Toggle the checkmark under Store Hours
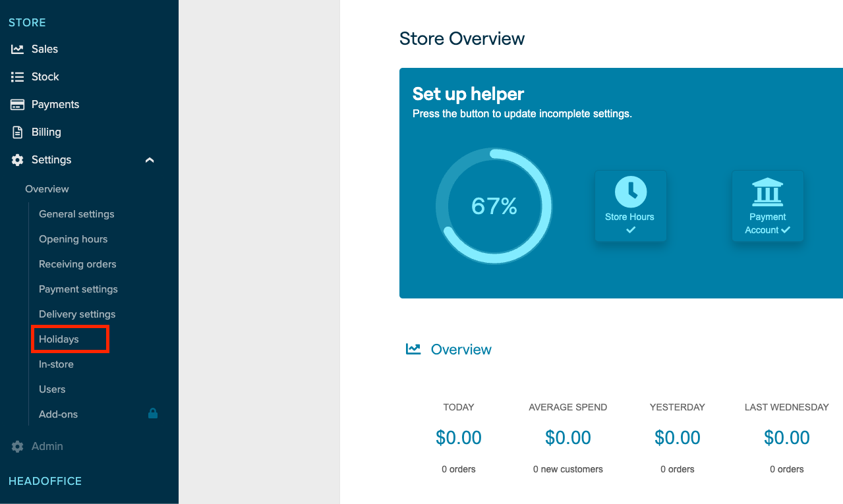This screenshot has width=843, height=504. click(630, 229)
